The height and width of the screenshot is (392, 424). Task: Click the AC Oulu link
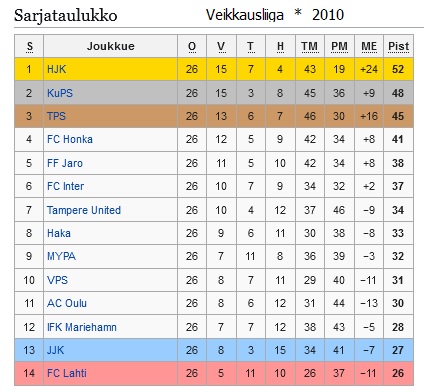(67, 303)
